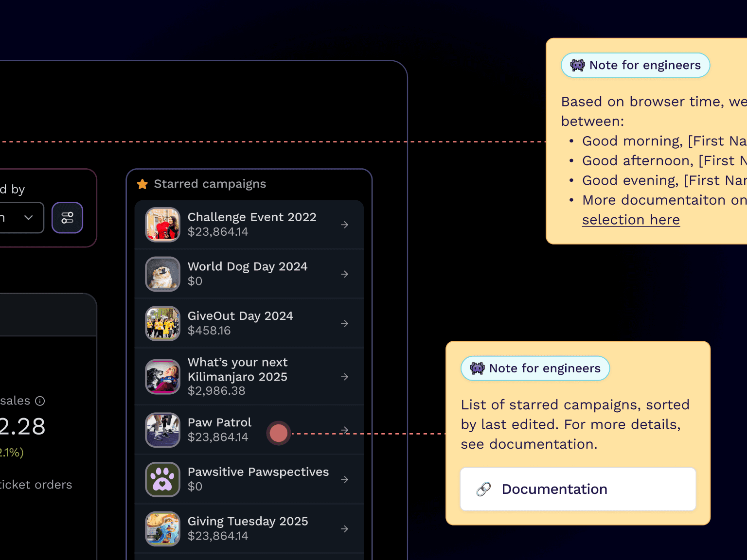Open the GiveOut Day 2024 campaign title

(240, 316)
